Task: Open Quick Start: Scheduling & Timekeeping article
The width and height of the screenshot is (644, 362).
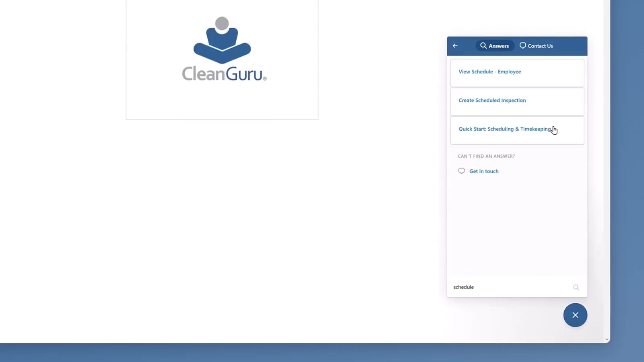Action: tap(517, 130)
